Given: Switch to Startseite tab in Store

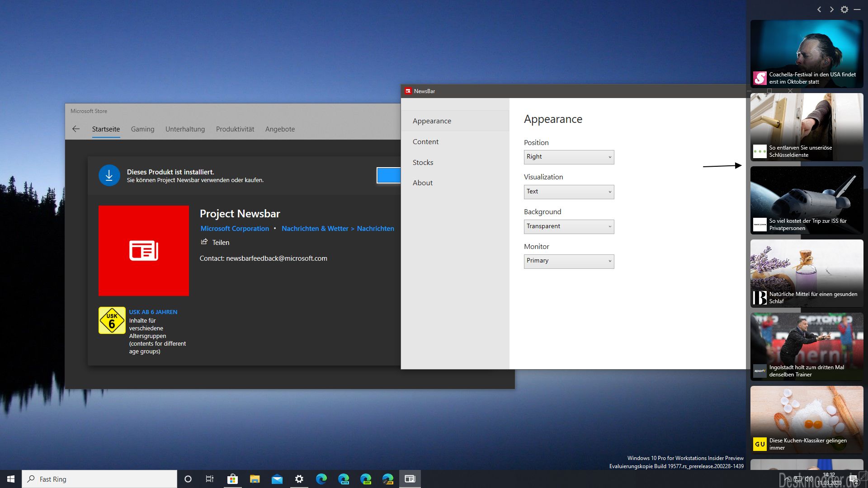Looking at the screenshot, I should tap(106, 129).
